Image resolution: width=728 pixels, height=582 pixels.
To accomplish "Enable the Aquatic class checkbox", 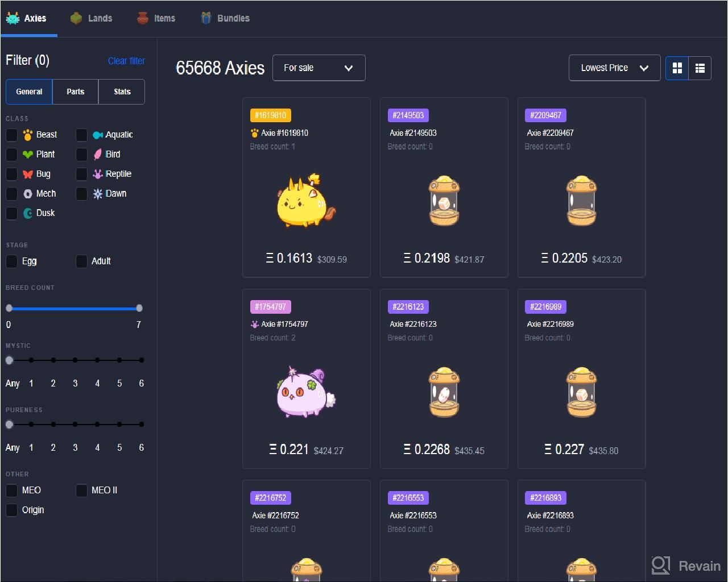I will (x=81, y=135).
